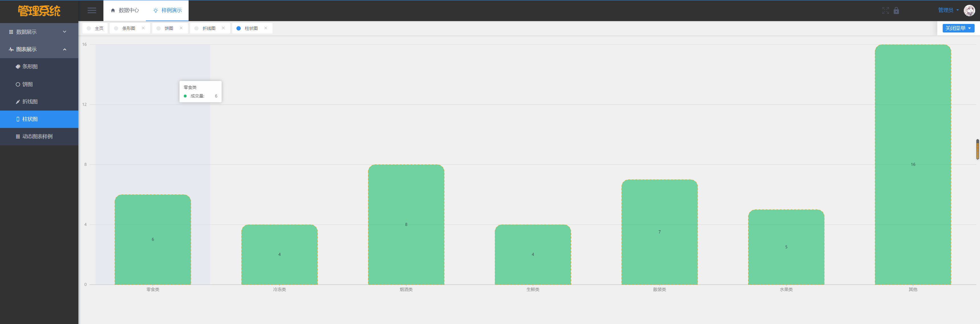Close the 条形图 tab

point(143,28)
